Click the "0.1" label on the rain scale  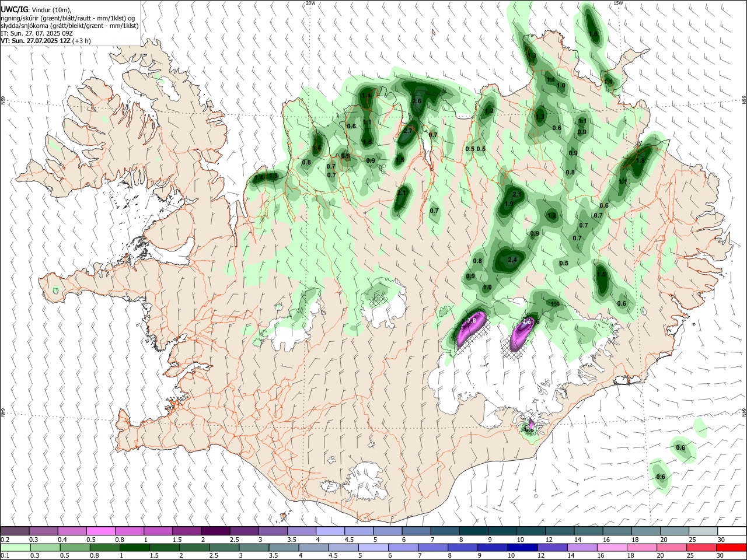point(5,556)
